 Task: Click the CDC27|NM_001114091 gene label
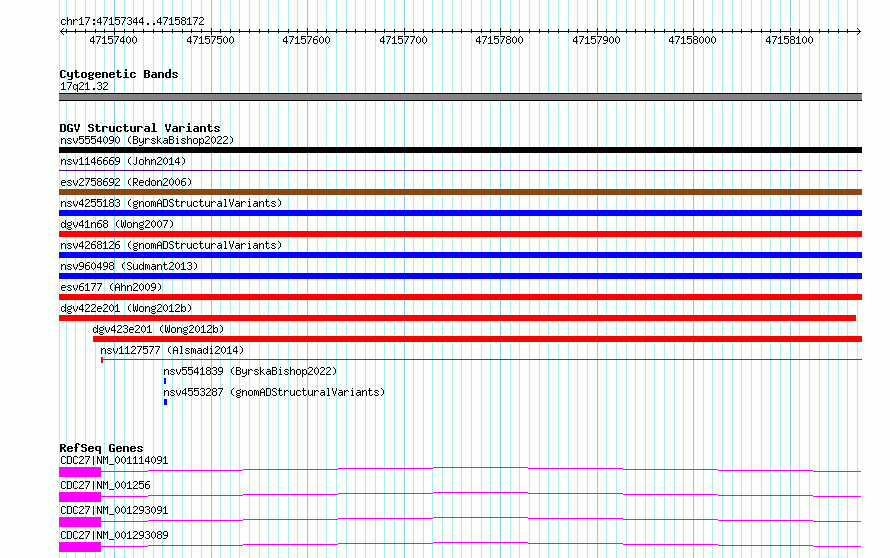[x=114, y=460]
